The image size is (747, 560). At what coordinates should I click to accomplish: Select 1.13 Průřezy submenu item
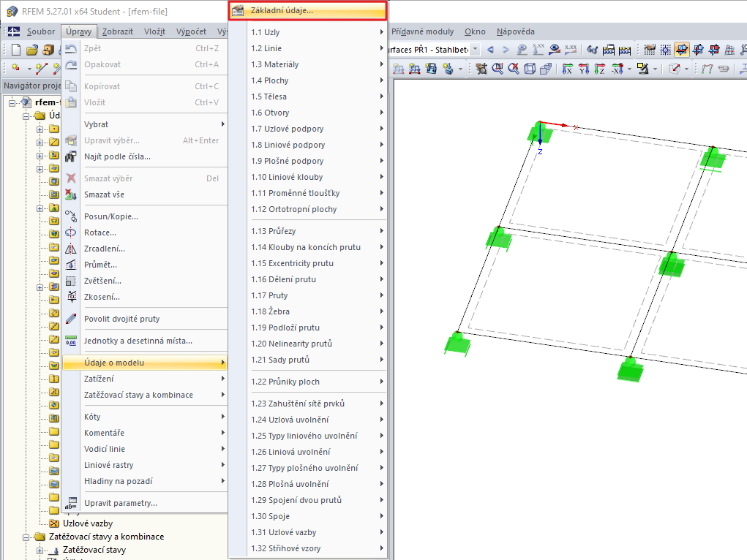tap(308, 231)
